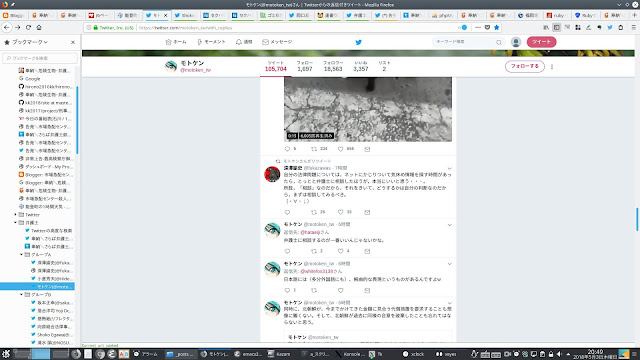Like the retweeted tweet showing 33 likes

(340, 212)
